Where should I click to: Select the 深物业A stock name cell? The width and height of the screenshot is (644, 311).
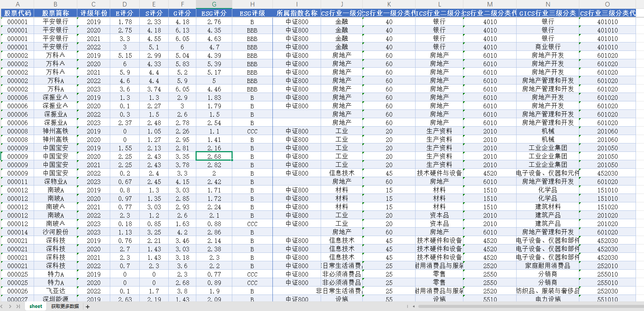click(55, 181)
